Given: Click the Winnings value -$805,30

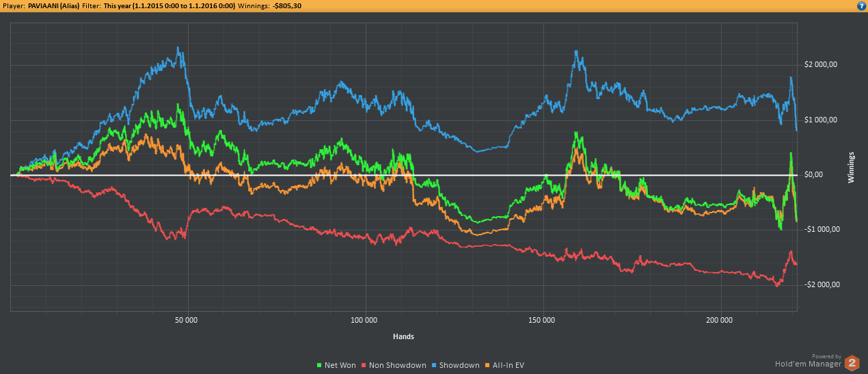Looking at the screenshot, I should click(286, 5).
